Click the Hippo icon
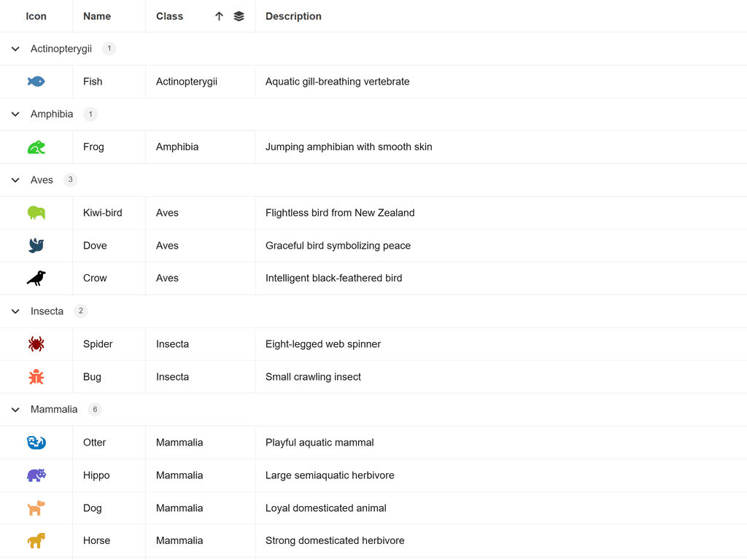747x560 pixels. (x=35, y=475)
